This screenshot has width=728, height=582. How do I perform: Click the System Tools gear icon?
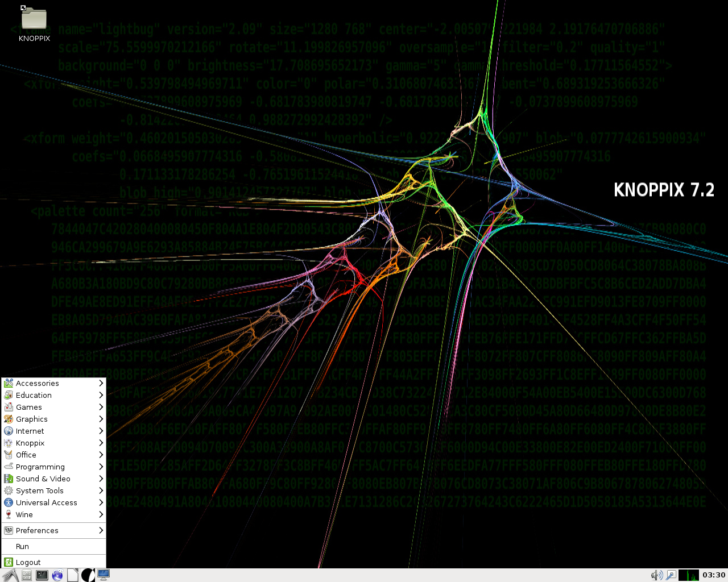[9, 490]
